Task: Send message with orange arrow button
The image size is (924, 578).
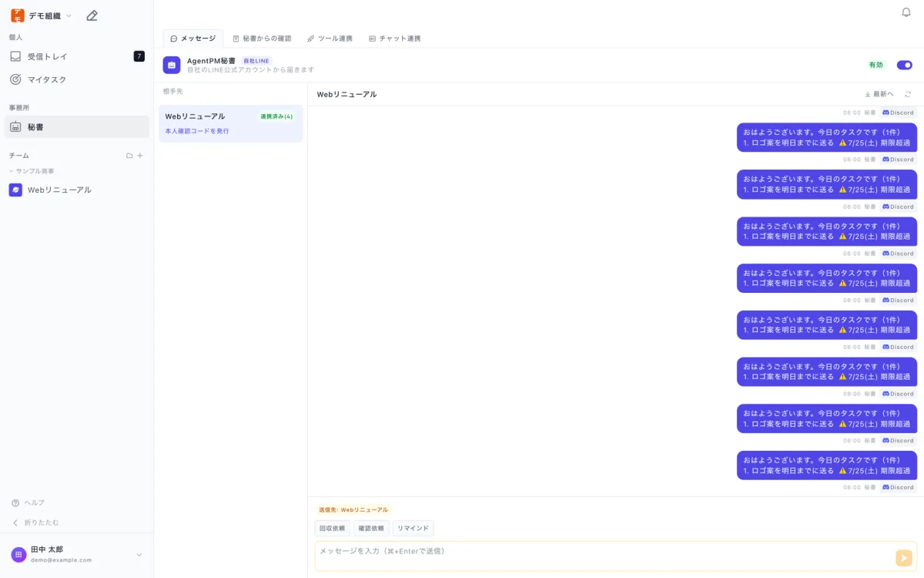Action: coord(904,558)
